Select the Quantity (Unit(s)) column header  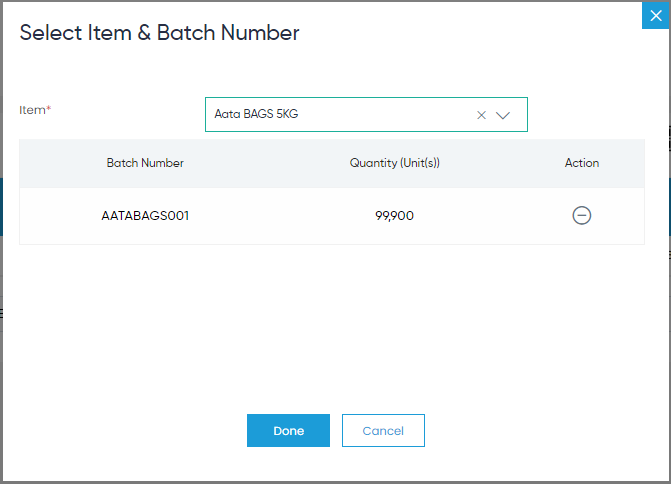point(395,163)
